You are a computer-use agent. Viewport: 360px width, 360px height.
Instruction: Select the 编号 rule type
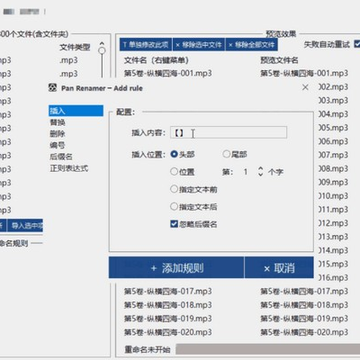click(x=57, y=145)
